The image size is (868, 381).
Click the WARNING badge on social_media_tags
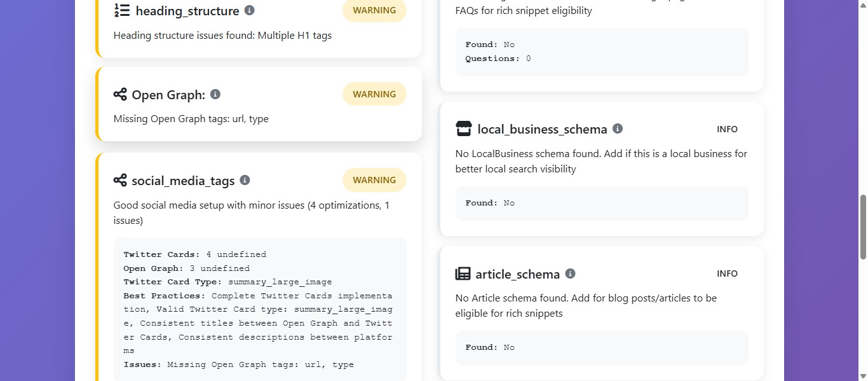point(374,179)
